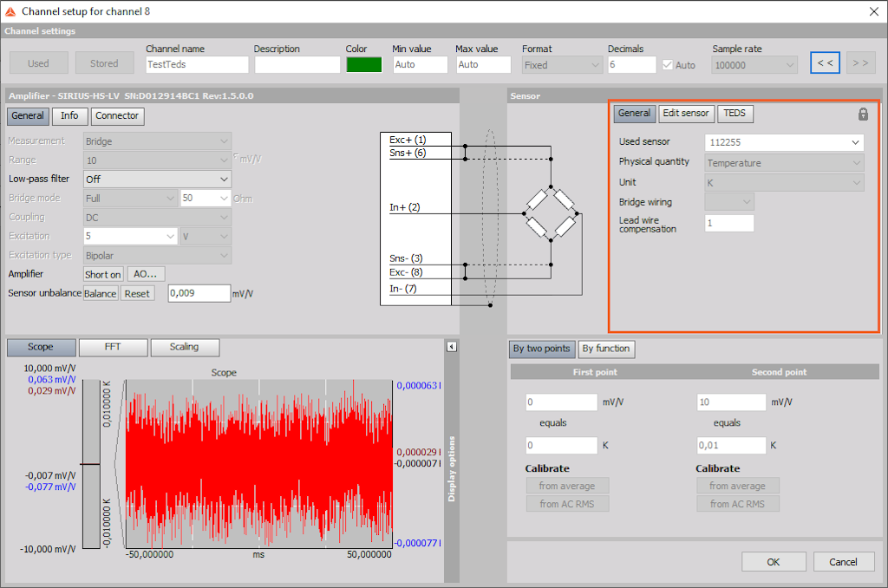
Task: Click the Decimals input field
Action: [x=632, y=64]
